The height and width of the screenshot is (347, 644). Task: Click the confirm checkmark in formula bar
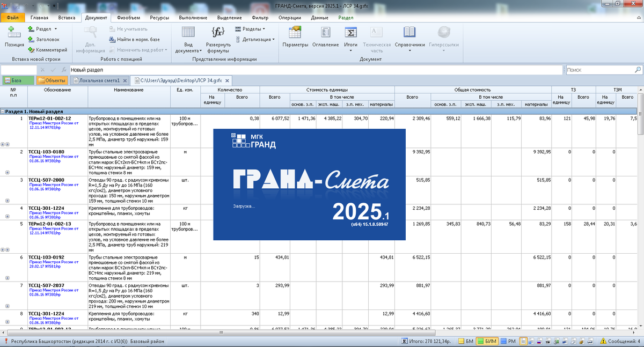53,70
